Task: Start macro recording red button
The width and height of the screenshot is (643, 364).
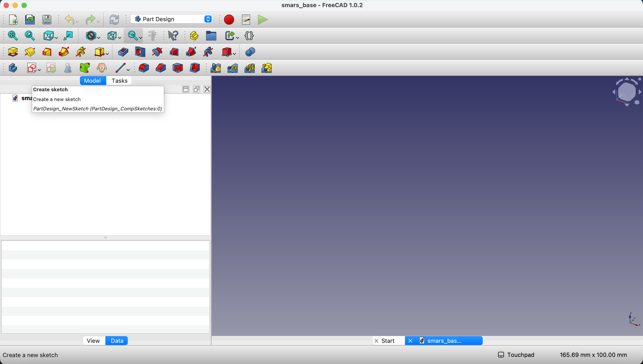Action: point(229,20)
